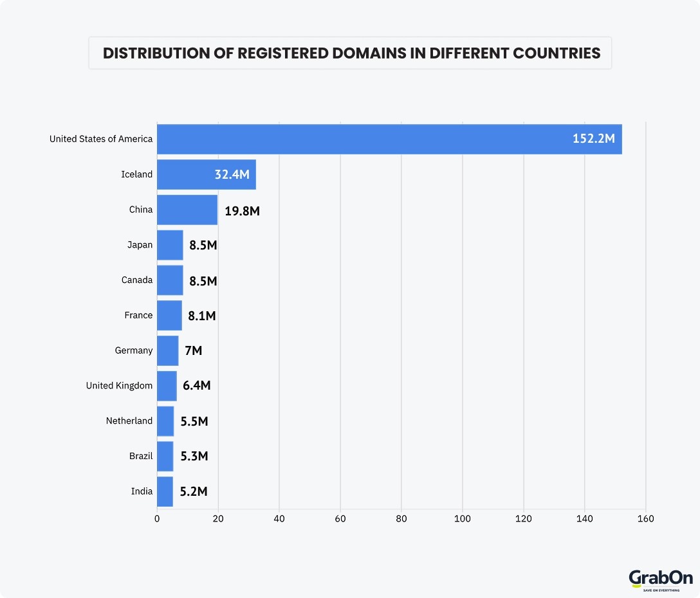Click the France country label
This screenshot has height=598, width=700.
click(x=138, y=315)
